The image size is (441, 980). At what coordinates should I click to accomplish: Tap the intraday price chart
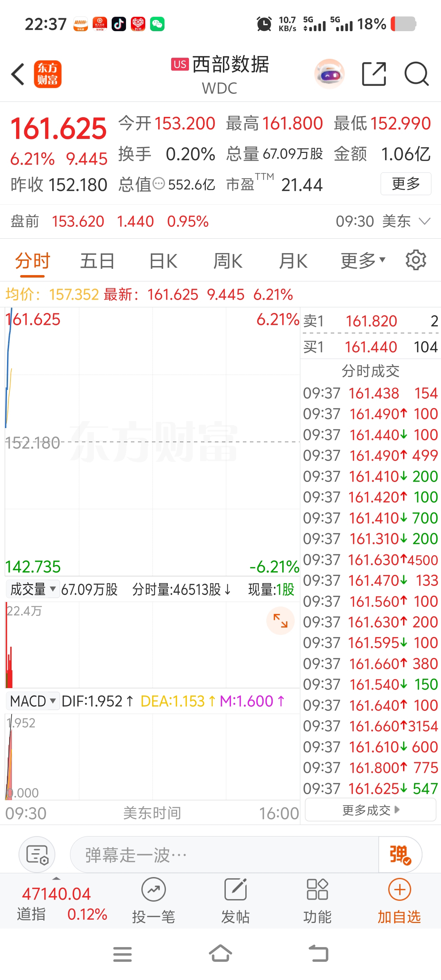point(152,441)
